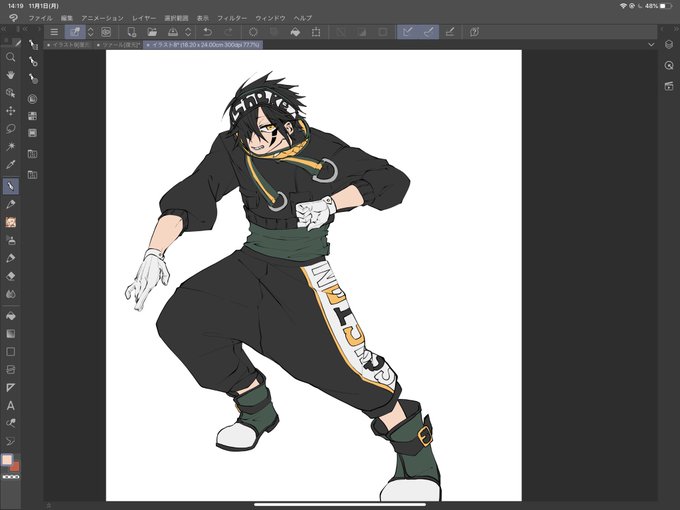Open the ヘルプ menu

303,18
